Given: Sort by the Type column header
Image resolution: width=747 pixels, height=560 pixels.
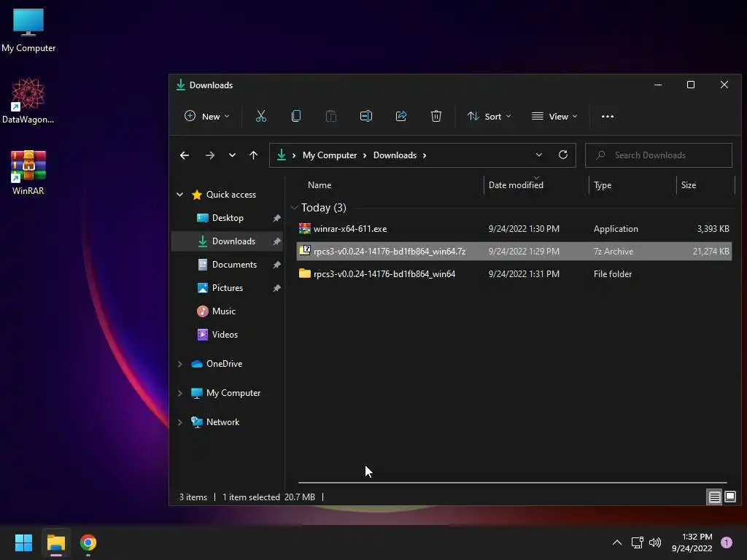Looking at the screenshot, I should (603, 185).
